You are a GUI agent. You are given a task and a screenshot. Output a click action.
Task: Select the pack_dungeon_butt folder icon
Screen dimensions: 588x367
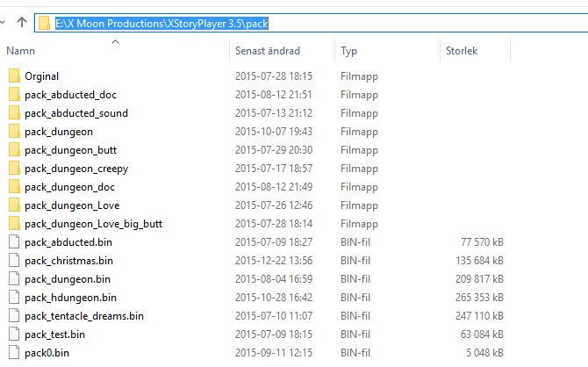[x=14, y=150]
